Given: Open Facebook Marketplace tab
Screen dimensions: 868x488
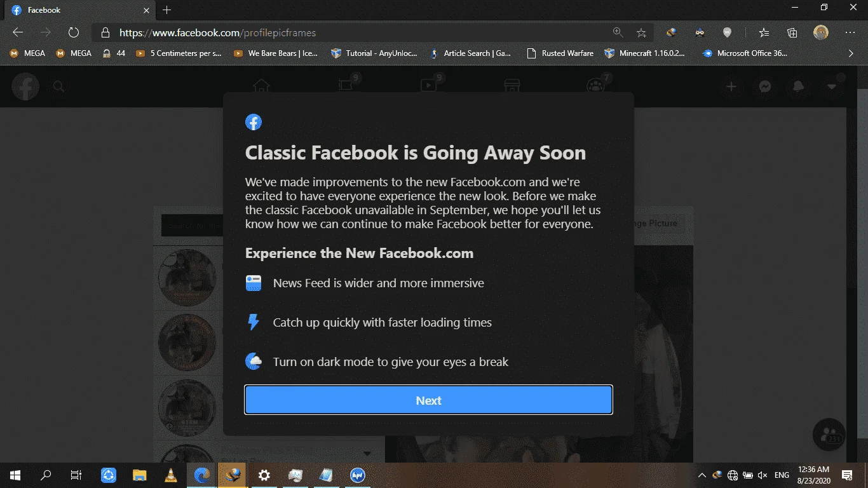Looking at the screenshot, I should pos(512,86).
